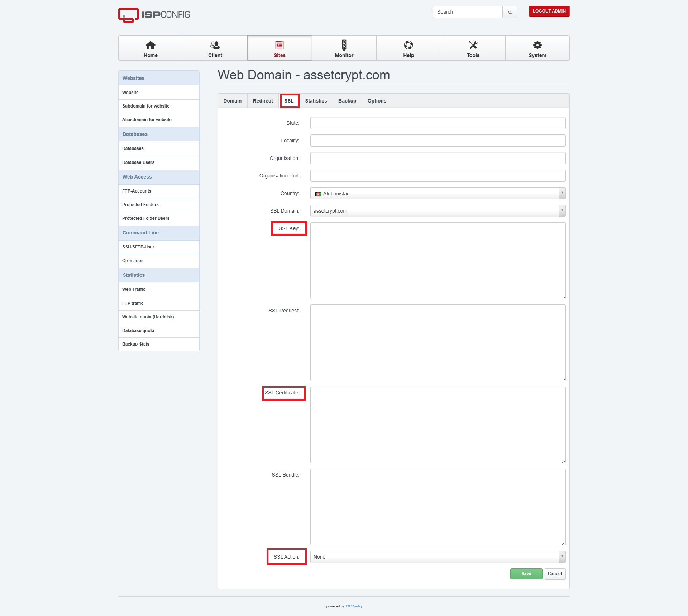Click into the SSL Certificate textarea
Viewport: 688px width, 616px height.
[x=438, y=425]
